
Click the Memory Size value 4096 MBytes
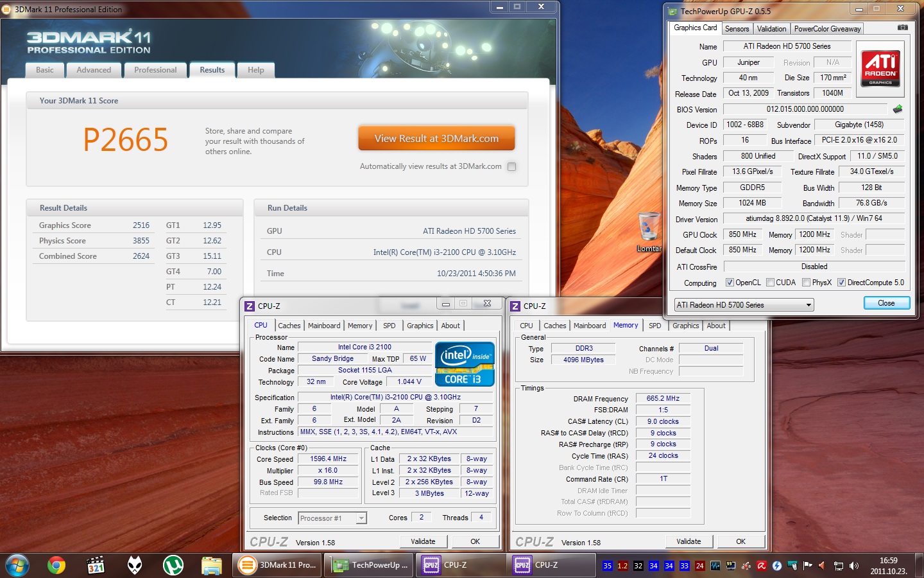click(x=583, y=360)
